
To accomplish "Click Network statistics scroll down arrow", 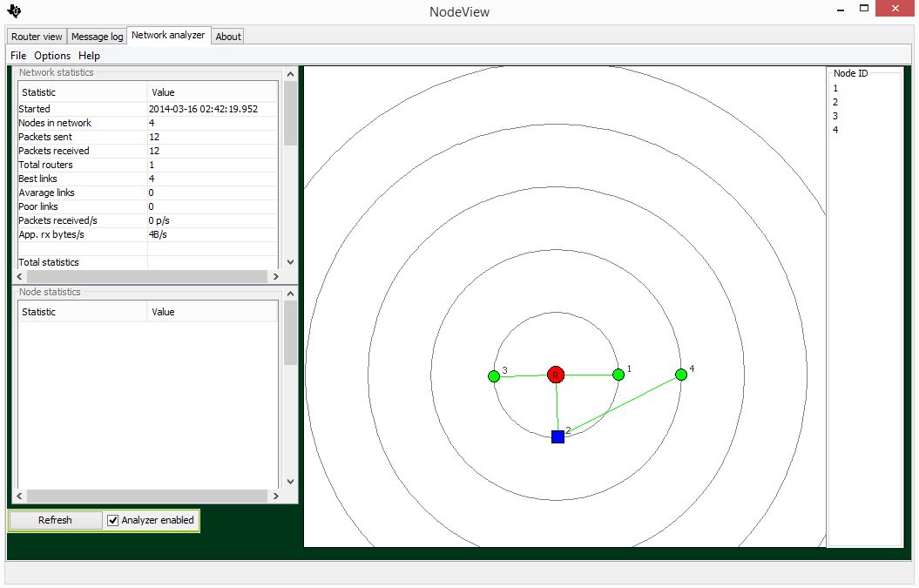I will coord(290,262).
